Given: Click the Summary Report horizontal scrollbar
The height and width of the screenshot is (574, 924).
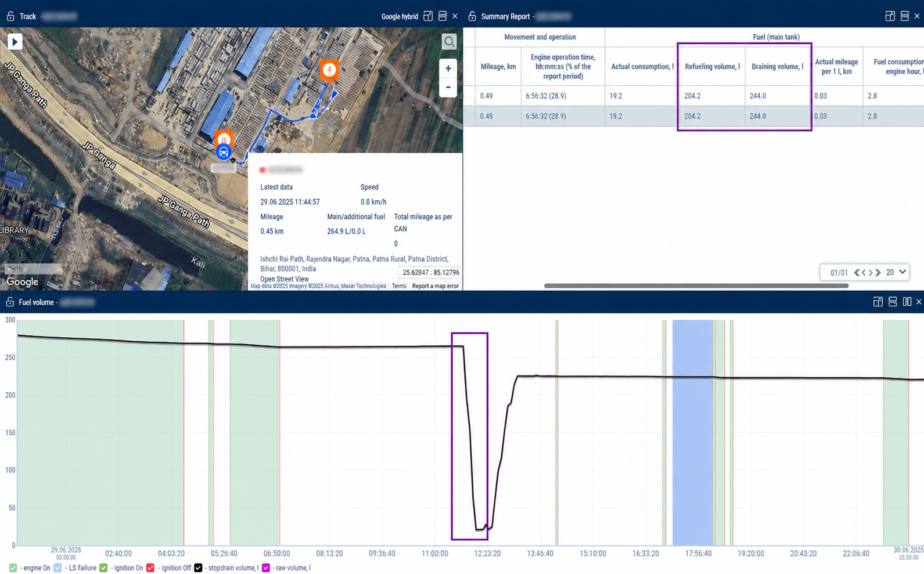Looking at the screenshot, I should point(696,286).
